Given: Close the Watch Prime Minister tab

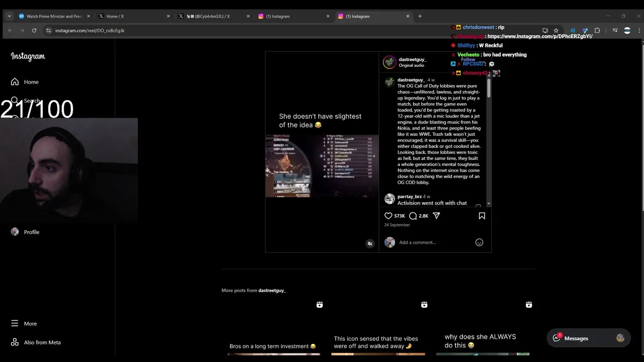Looking at the screenshot, I should point(89,16).
